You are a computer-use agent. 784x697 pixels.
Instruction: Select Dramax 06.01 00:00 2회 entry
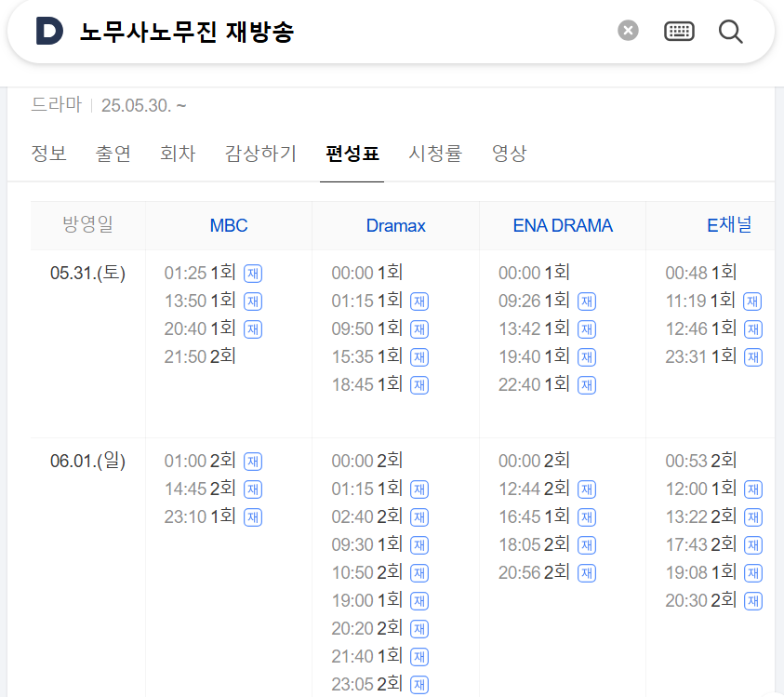point(367,461)
